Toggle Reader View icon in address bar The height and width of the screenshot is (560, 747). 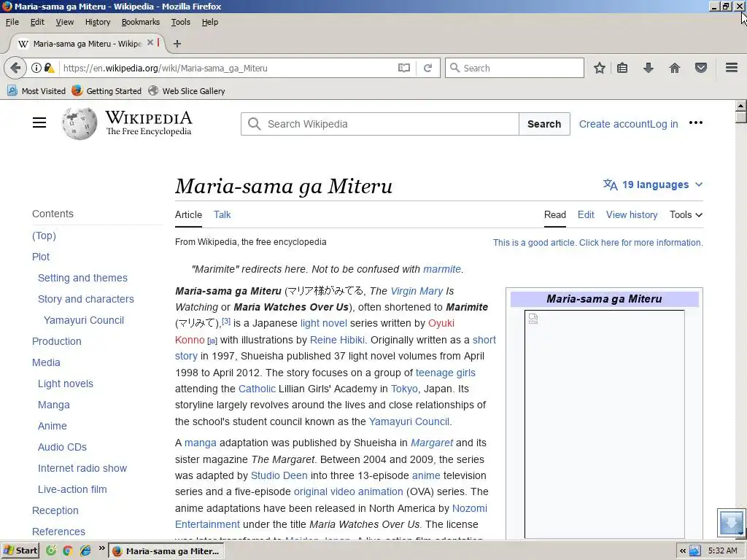point(404,68)
